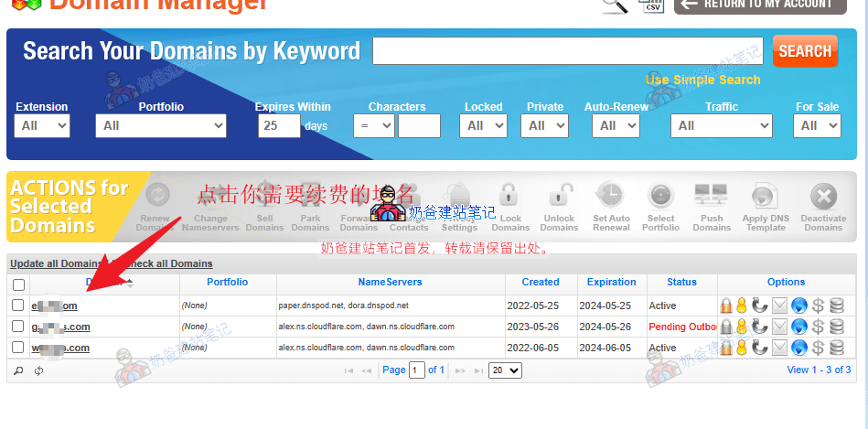Click the curved arrow icon in the 2024-06-05 row

pos(760,348)
